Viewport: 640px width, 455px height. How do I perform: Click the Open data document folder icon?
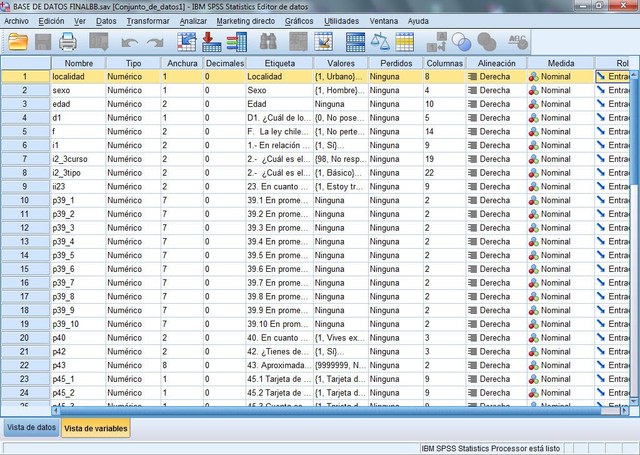18,42
